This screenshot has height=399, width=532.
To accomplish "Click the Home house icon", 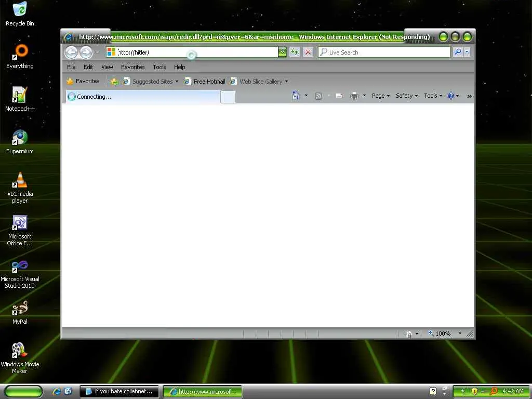I will pyautogui.click(x=296, y=96).
